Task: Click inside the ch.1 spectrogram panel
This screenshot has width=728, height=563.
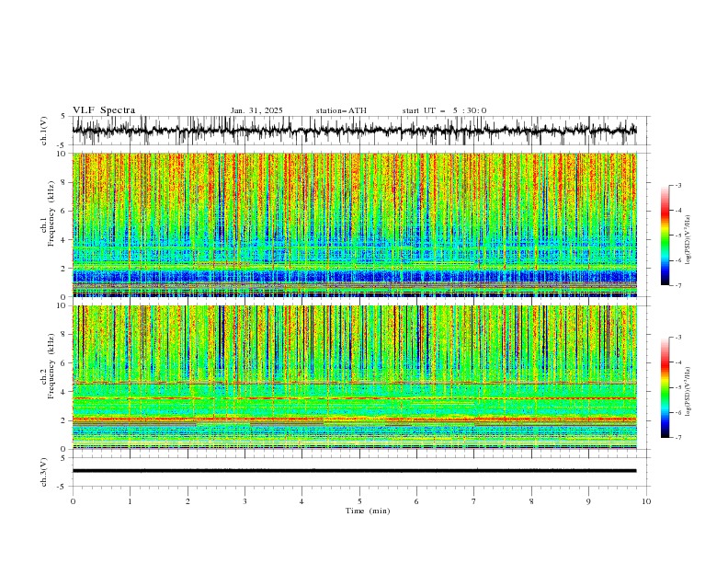Action: pos(354,224)
